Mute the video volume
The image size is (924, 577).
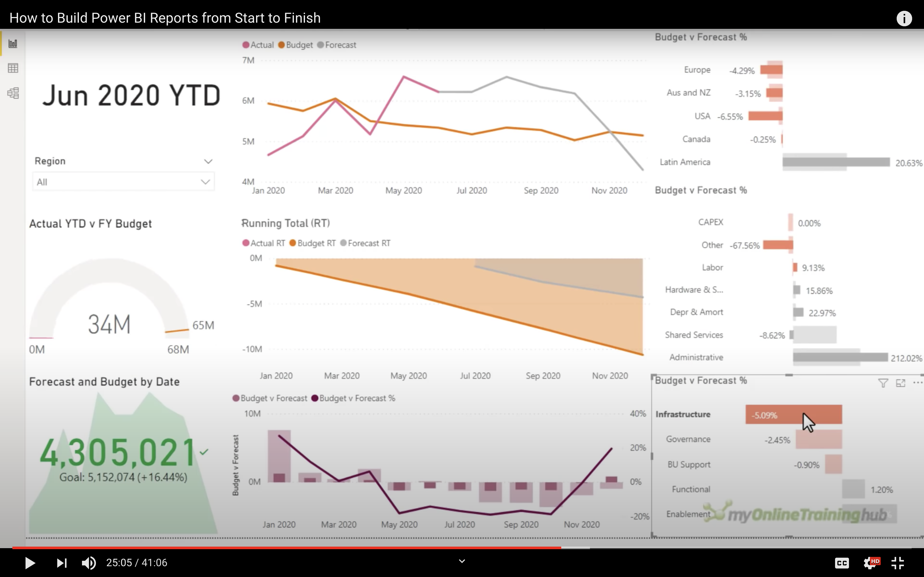coord(89,563)
